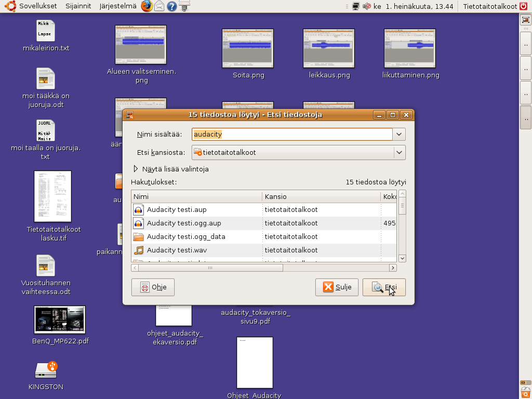Click the search window icon in title bar
The width and height of the screenshot is (532, 399).
[x=130, y=115]
